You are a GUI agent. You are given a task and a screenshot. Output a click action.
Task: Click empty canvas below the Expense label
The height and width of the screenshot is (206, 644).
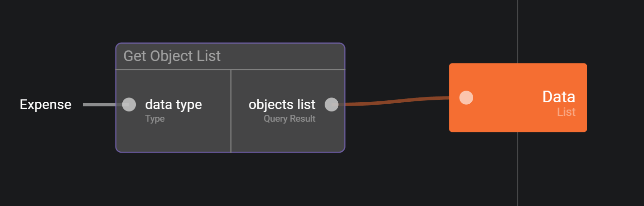(x=46, y=155)
